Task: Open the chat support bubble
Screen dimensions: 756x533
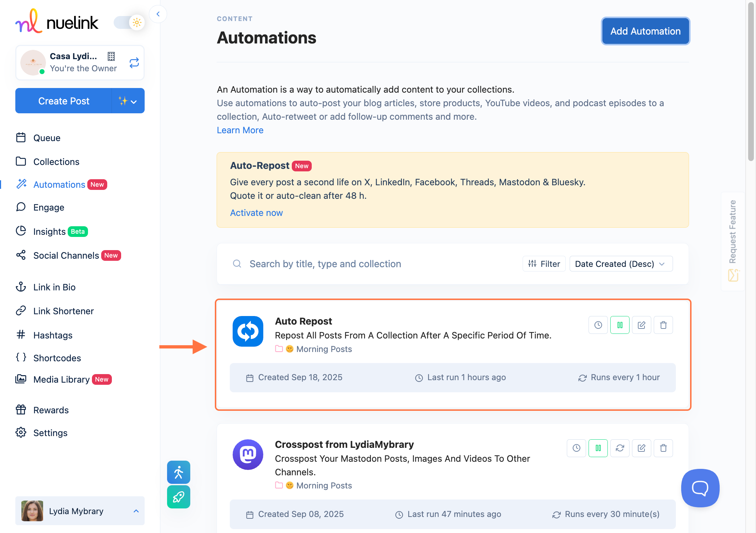Action: click(700, 488)
